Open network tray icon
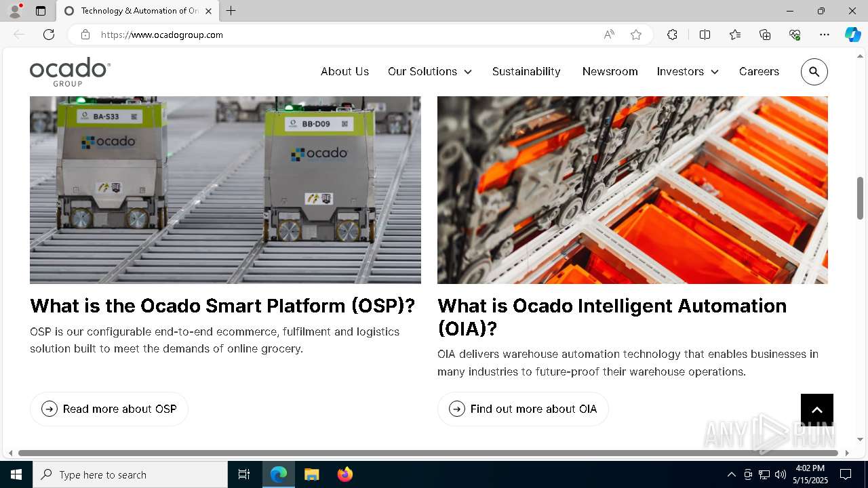Image resolution: width=868 pixels, height=488 pixels. (764, 474)
